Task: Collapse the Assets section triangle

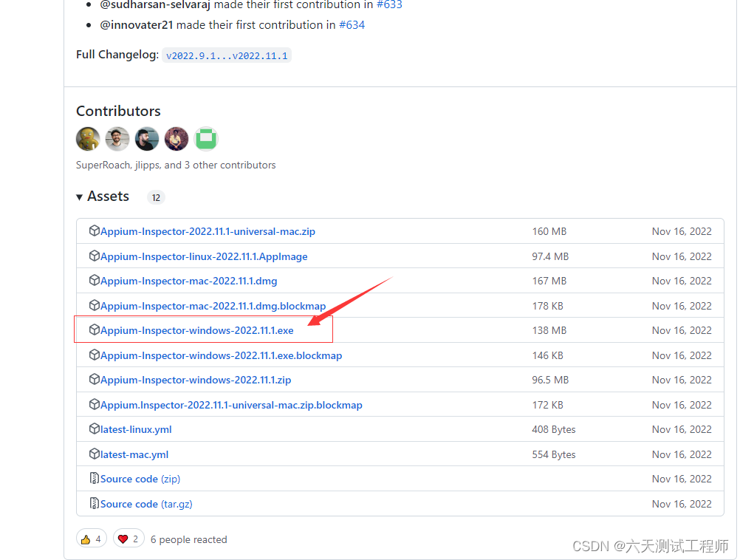Action: pos(79,197)
